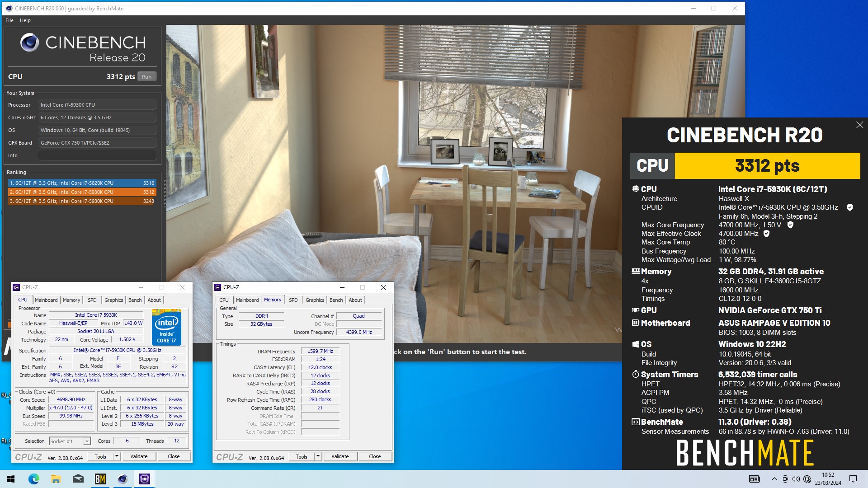The image size is (868, 488).
Task: Show hidden system tray icons
Action: 774,479
